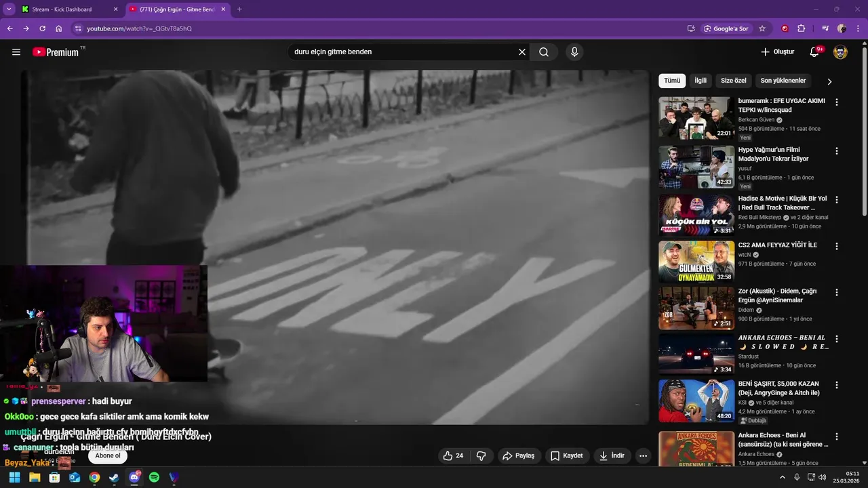Open bumeramk EFE UYGAC video thumbnail

point(696,118)
